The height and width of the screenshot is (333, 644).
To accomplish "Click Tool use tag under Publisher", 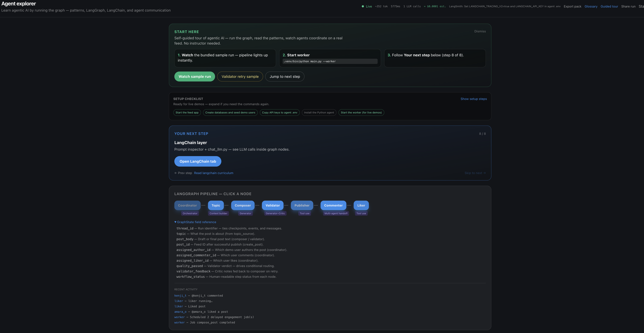I will coord(305,213).
